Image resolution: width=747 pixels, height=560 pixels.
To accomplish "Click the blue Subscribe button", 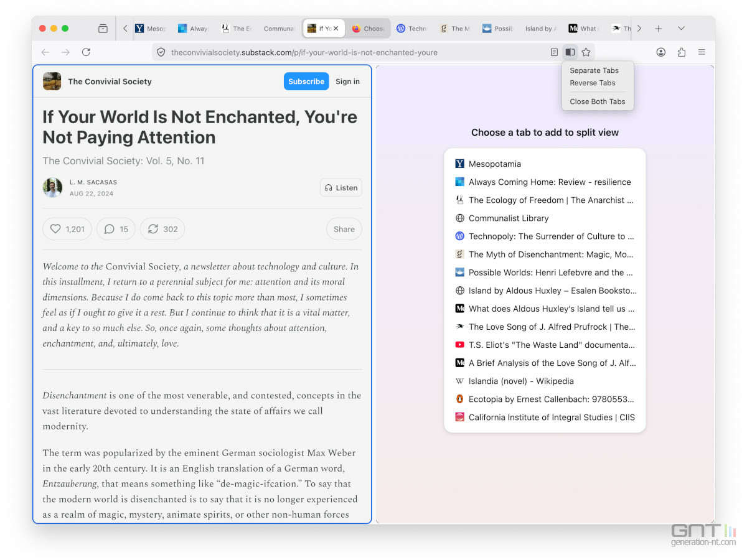I will point(306,82).
